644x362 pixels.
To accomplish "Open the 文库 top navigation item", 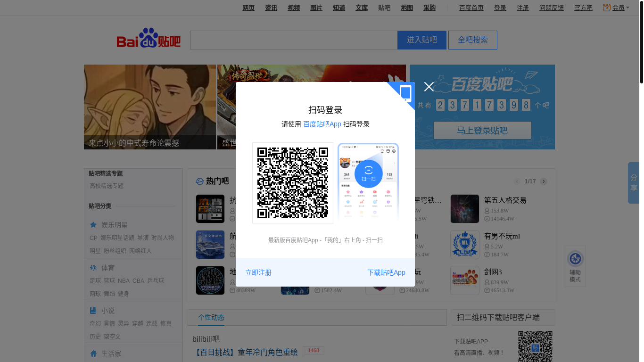I will coord(362,8).
